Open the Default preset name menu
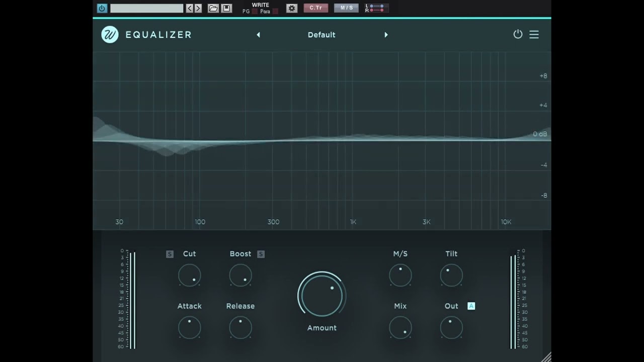The image size is (644, 362). pos(321,35)
